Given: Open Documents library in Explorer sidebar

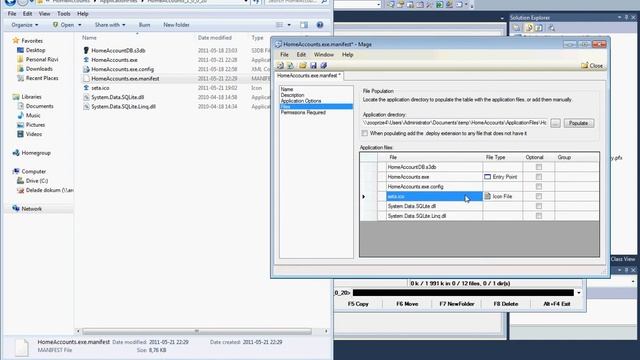Looking at the screenshot, I should coord(40,106).
